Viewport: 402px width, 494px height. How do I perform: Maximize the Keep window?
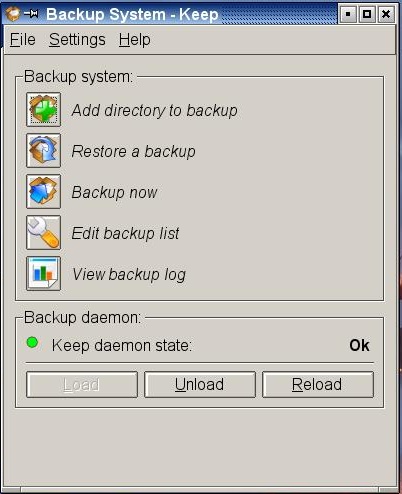click(x=367, y=14)
